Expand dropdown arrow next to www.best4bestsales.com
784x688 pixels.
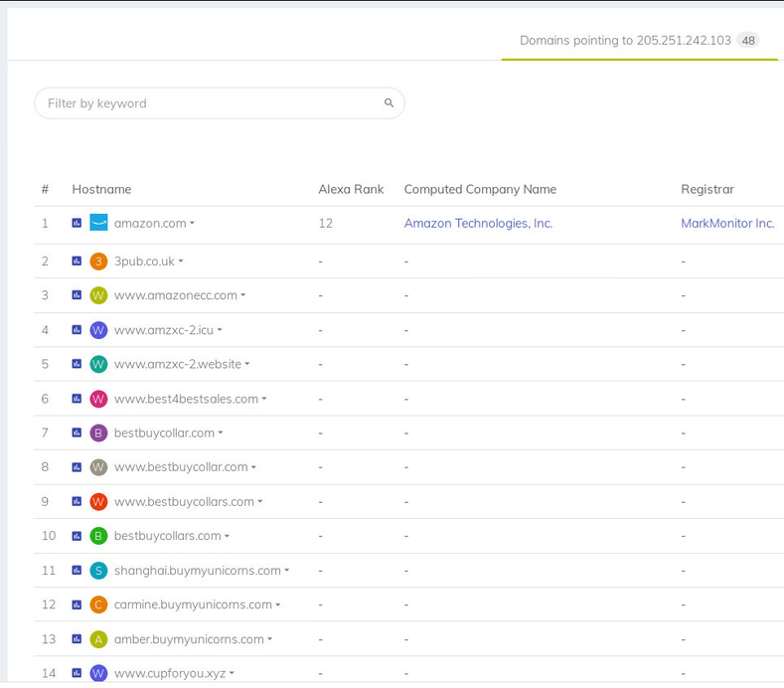264,399
